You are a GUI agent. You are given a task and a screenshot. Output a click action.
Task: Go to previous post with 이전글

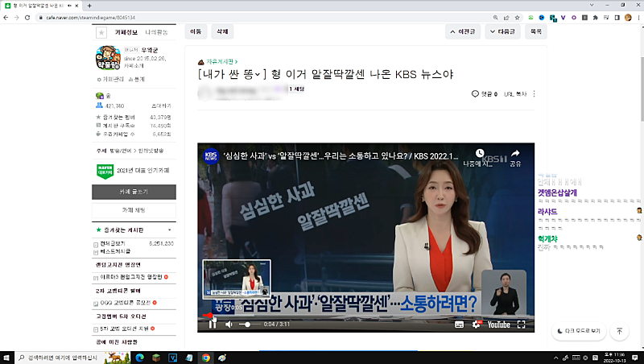[x=462, y=31]
